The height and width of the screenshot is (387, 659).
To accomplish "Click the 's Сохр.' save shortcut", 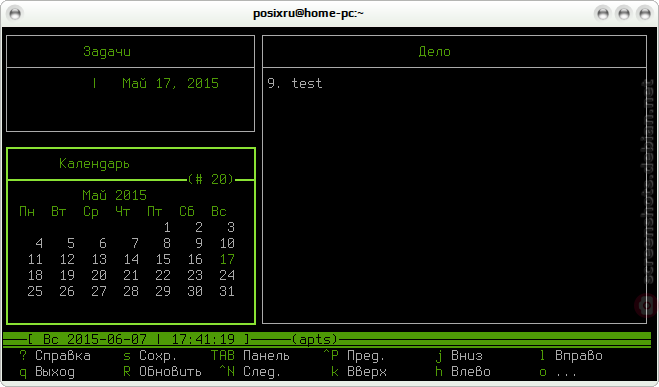I will point(150,355).
